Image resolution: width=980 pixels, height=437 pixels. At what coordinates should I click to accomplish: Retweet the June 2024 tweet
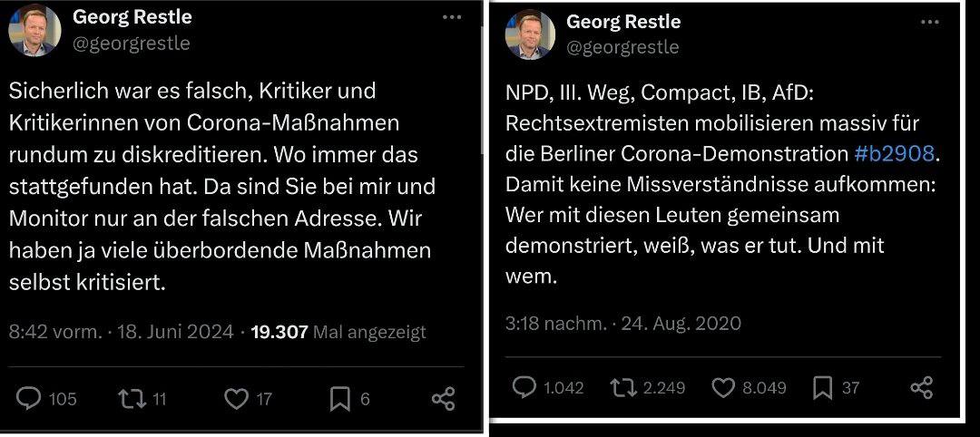132,398
